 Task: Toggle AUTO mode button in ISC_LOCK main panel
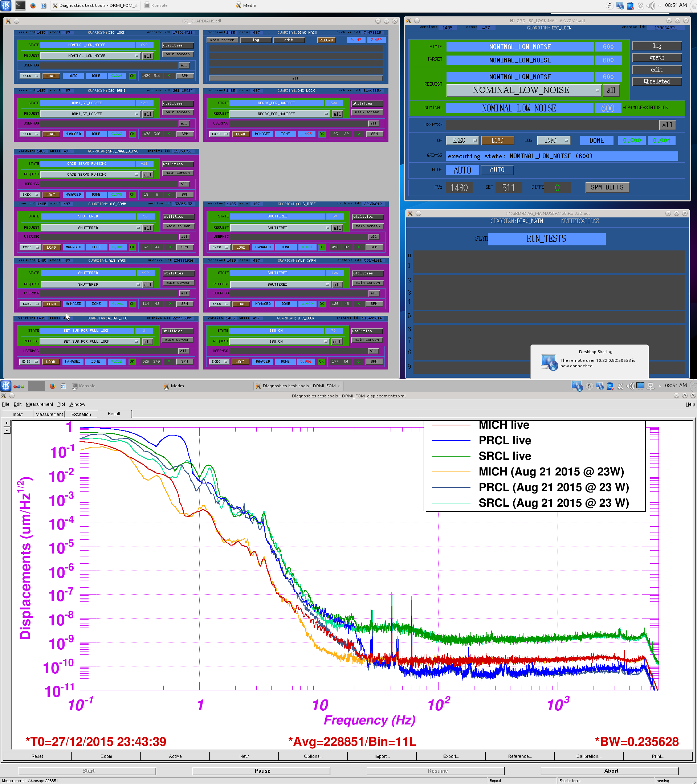click(497, 170)
